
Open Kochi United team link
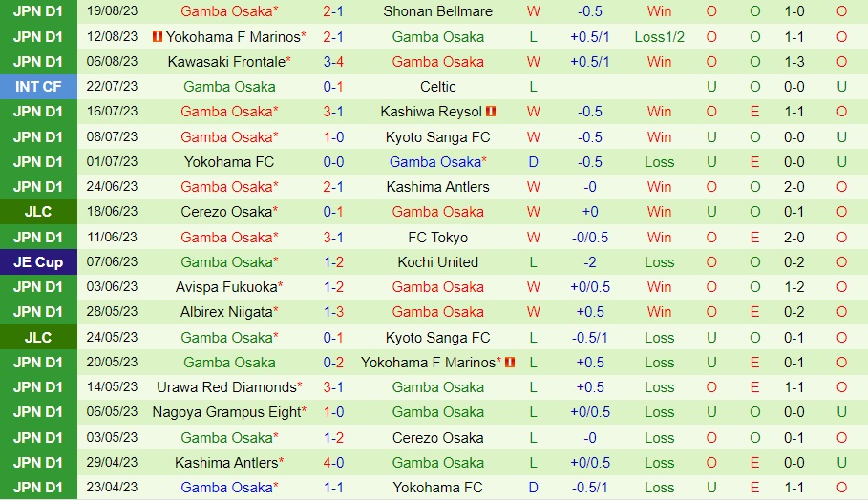click(x=437, y=262)
